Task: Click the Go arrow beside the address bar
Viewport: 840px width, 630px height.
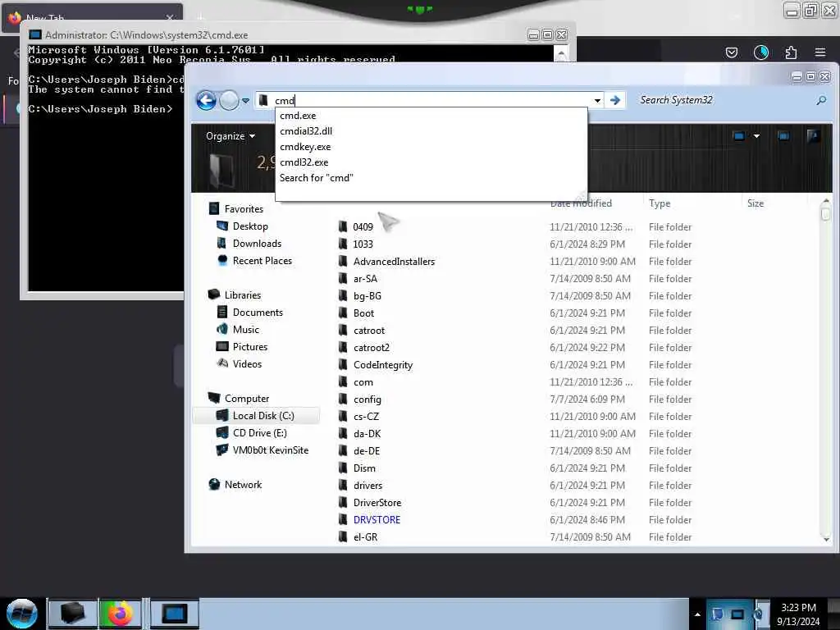Action: (615, 100)
